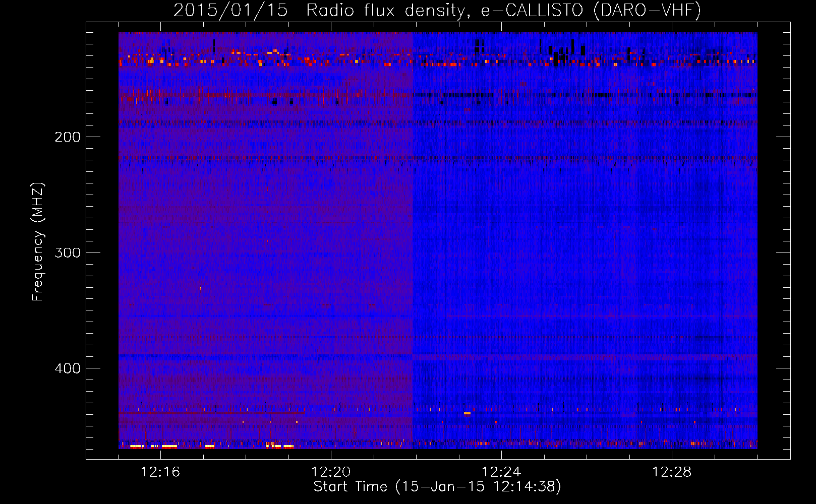Viewport: 816px width, 504px height.
Task: Click the 12:24 time axis label
Action: click(501, 472)
